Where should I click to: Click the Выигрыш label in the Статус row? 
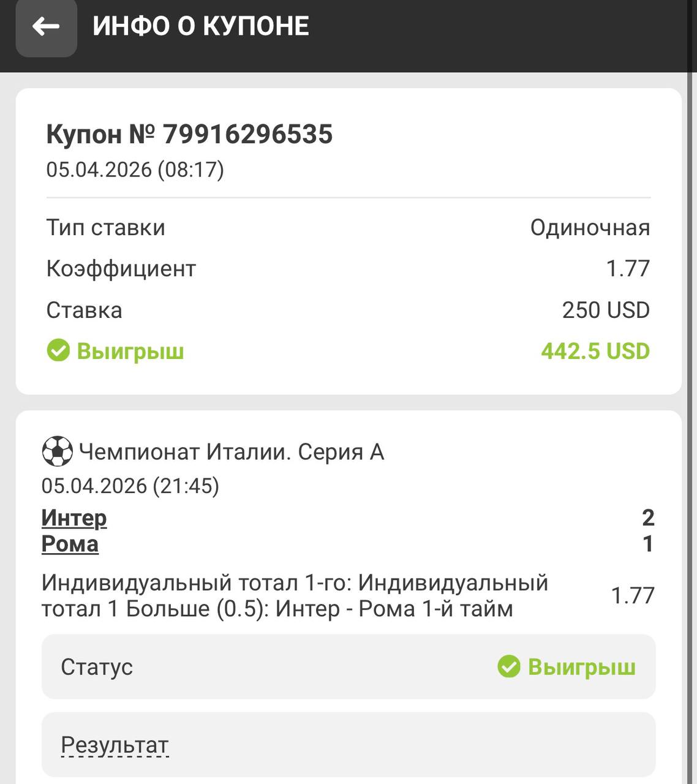[x=581, y=666]
